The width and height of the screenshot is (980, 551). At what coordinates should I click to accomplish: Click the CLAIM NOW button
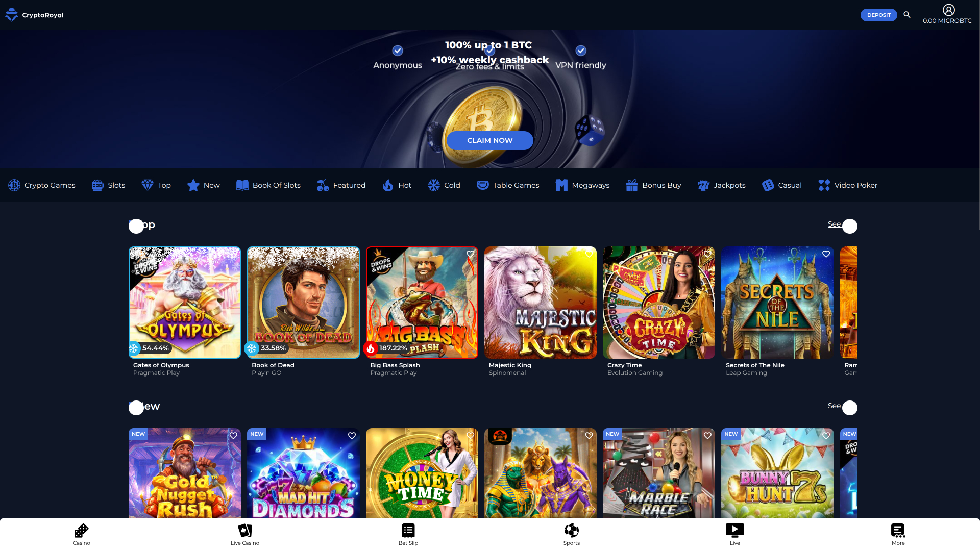(x=489, y=140)
